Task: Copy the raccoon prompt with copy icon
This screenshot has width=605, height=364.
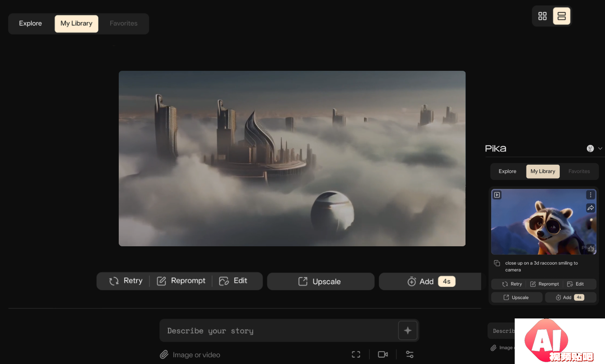Action: [x=497, y=263]
